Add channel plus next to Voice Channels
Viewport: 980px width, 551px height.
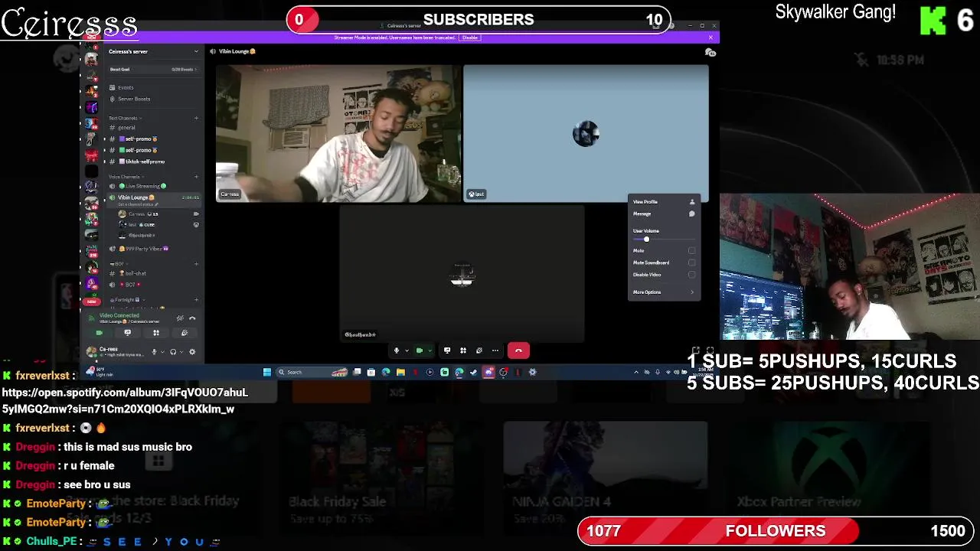click(x=196, y=177)
